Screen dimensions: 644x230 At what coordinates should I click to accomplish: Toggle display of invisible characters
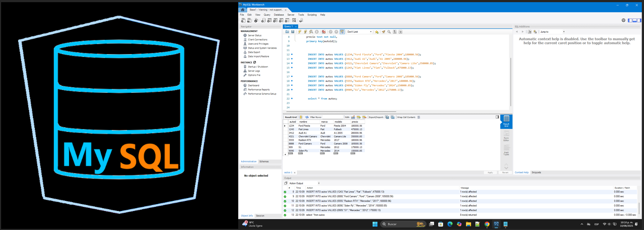pos(395,32)
